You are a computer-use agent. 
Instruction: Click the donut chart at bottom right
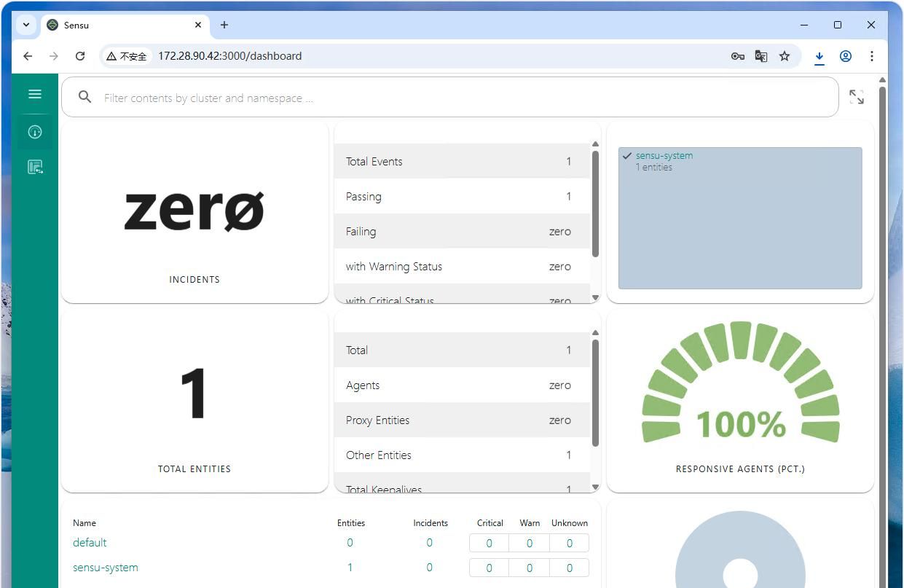click(740, 549)
